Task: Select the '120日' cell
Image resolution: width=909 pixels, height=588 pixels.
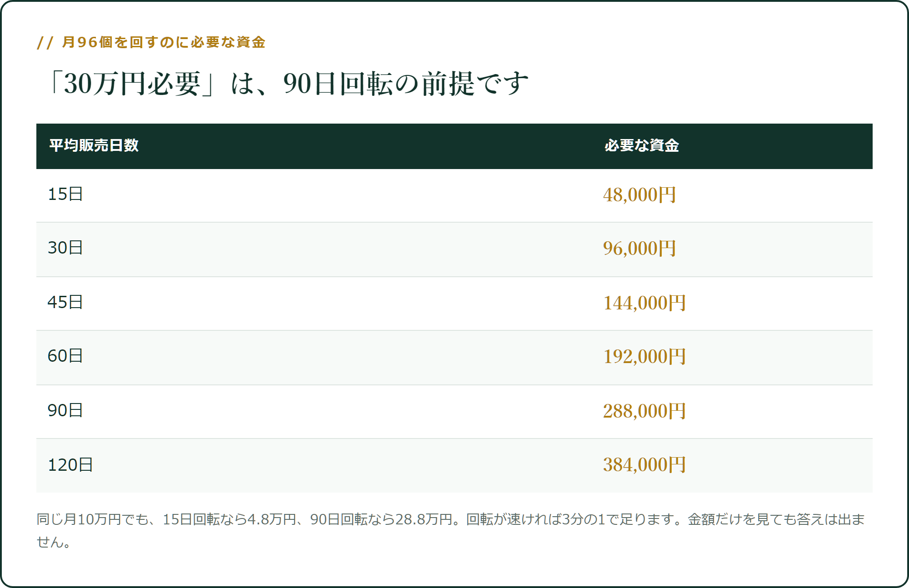Action: pos(70,465)
